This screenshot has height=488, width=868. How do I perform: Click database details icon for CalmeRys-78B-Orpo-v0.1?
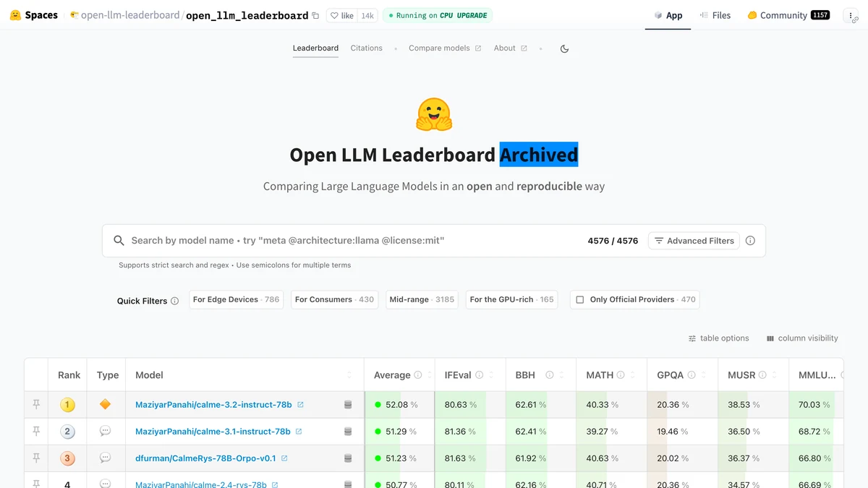pyautogui.click(x=348, y=458)
